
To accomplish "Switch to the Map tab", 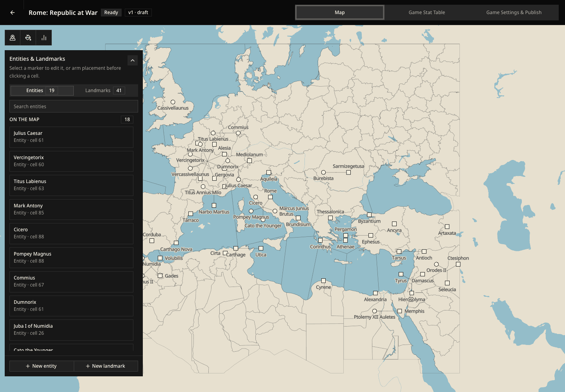I will point(340,13).
